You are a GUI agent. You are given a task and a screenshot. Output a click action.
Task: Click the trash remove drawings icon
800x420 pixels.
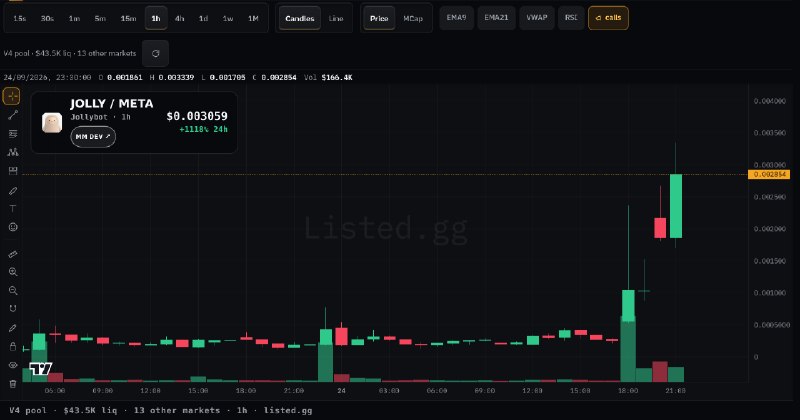(13, 383)
